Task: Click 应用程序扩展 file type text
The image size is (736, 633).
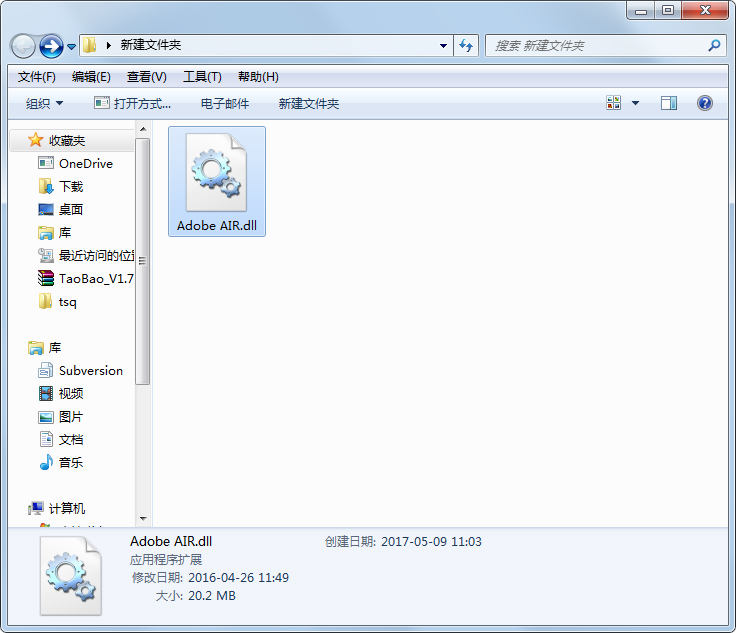Action: pos(166,559)
